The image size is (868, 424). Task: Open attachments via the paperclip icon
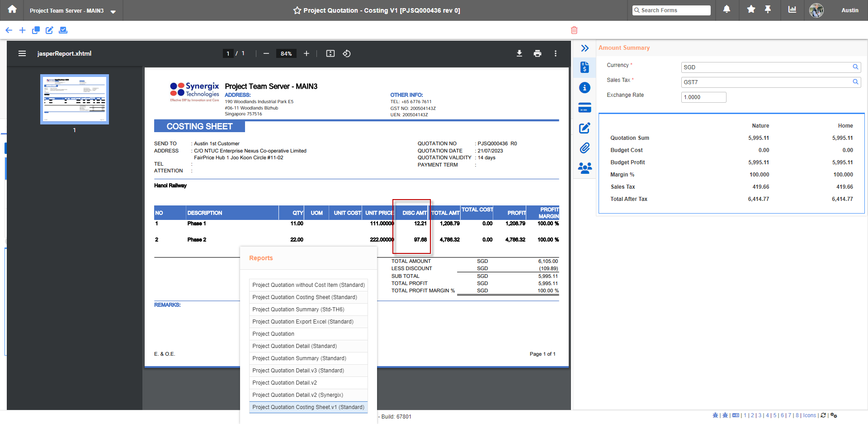click(x=585, y=148)
